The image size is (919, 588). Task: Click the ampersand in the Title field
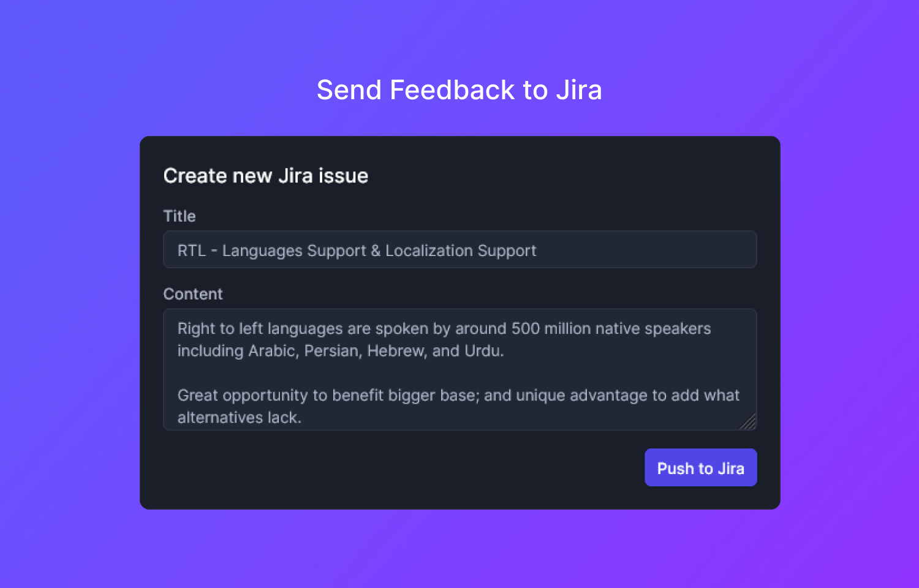(x=376, y=251)
